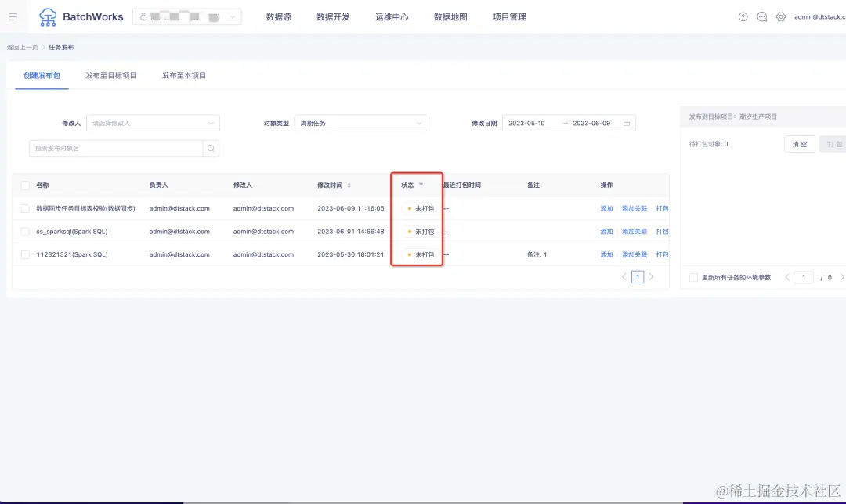Check the 数据同步任务目标表校验 row checkbox
This screenshot has height=504, width=846.
coord(25,208)
